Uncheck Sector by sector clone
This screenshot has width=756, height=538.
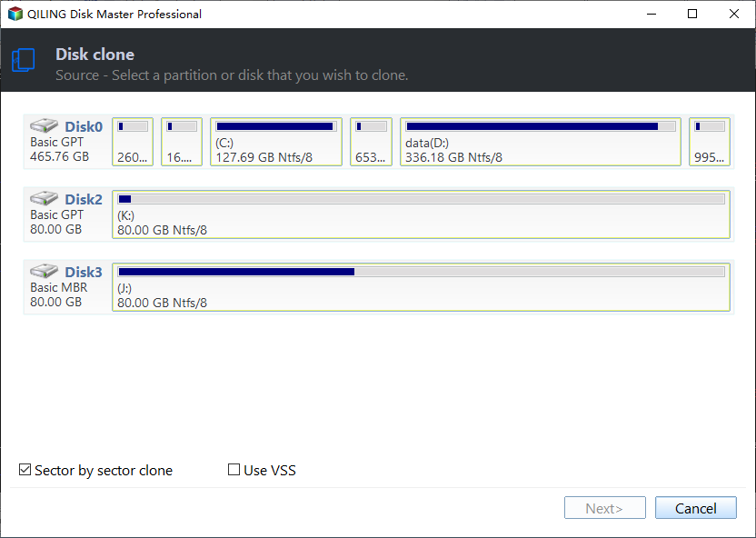coord(25,470)
